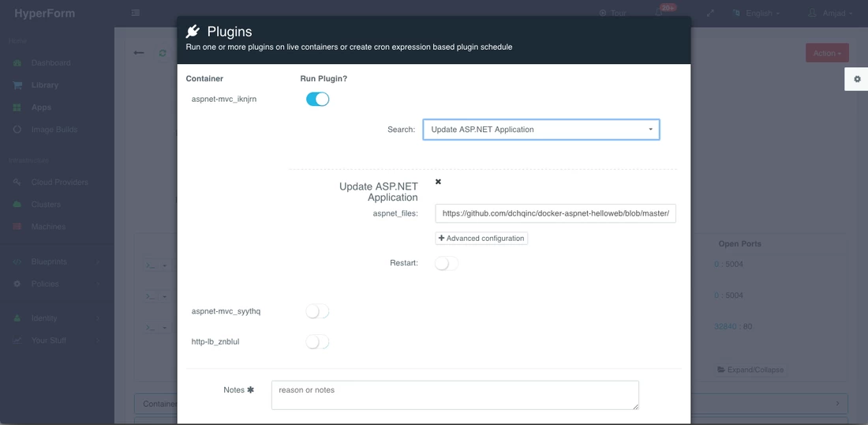Click the Policies gear icon
The width and height of the screenshot is (868, 425).
17,284
